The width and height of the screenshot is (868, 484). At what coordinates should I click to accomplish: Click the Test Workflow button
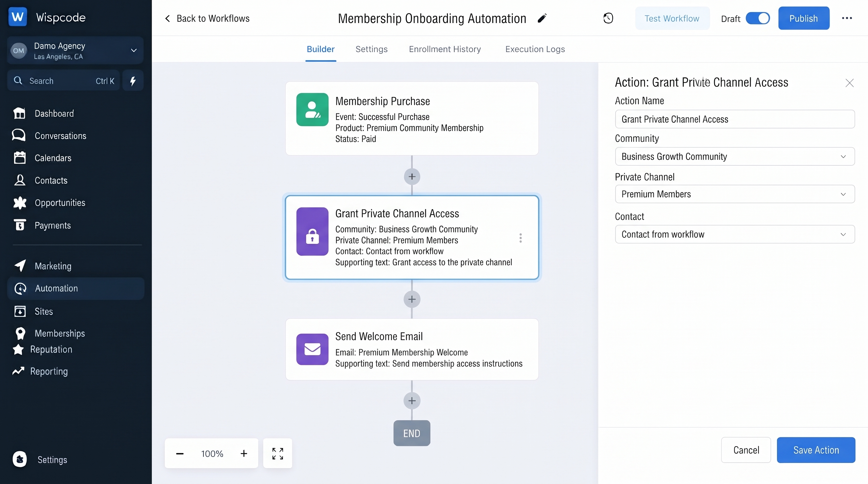pos(672,18)
